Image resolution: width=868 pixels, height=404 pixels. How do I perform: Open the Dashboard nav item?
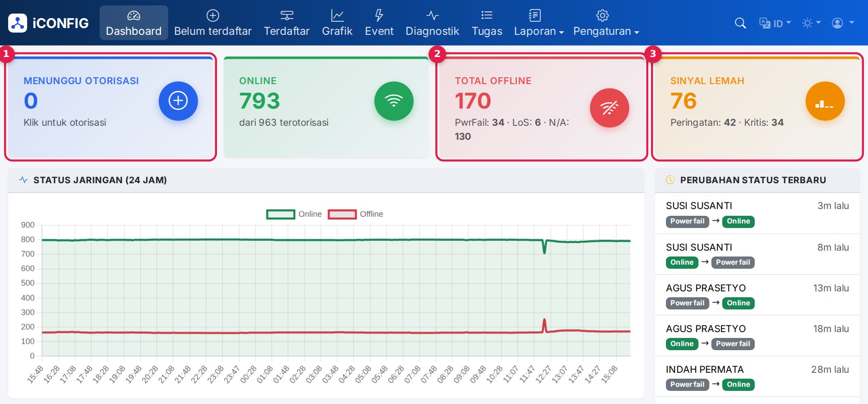[134, 23]
